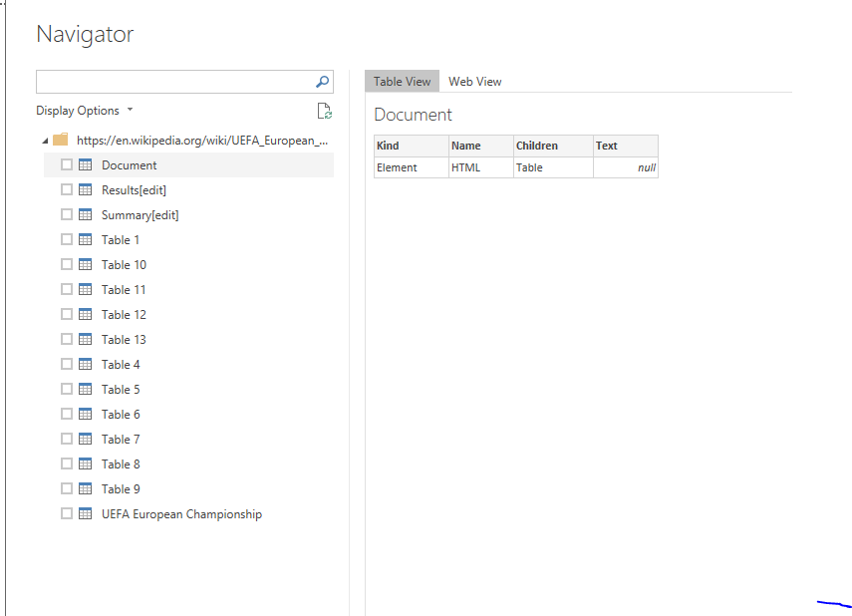
Task: Click the table icon beside Table 1
Action: click(x=86, y=240)
